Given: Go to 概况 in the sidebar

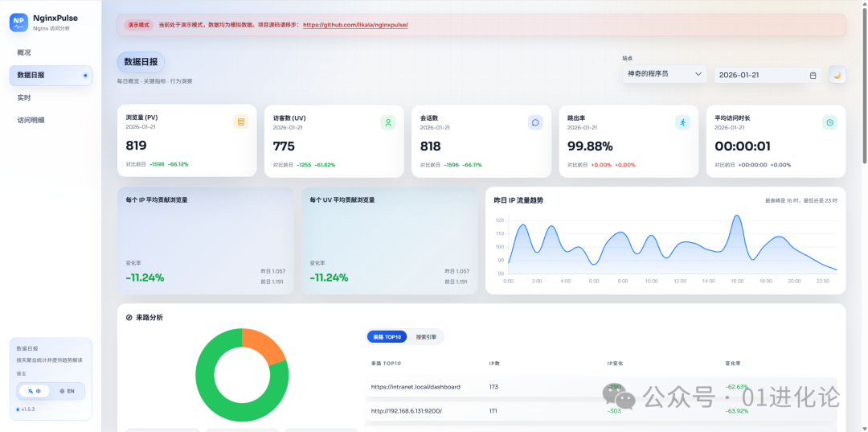Looking at the screenshot, I should [x=51, y=52].
